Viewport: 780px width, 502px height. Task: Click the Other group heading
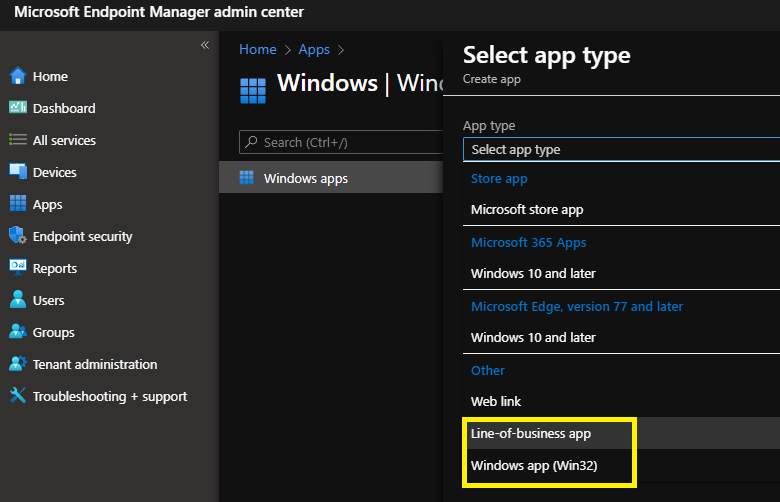pyautogui.click(x=488, y=370)
